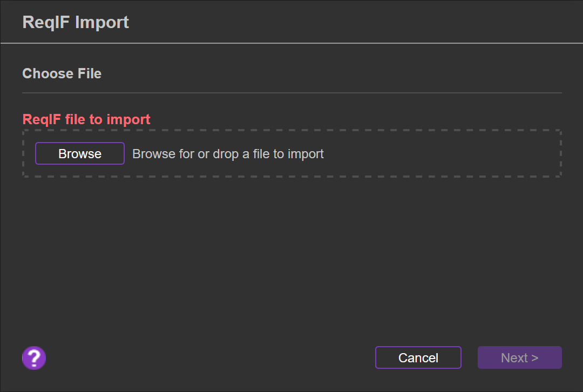The width and height of the screenshot is (583, 392).
Task: Open the purple question mark help icon
Action: pos(34,357)
